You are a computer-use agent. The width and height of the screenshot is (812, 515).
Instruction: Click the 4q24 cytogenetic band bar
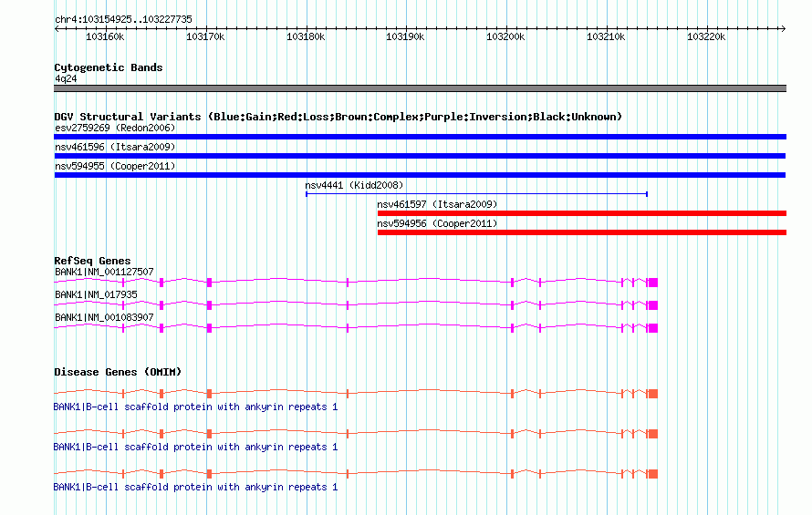pos(420,88)
